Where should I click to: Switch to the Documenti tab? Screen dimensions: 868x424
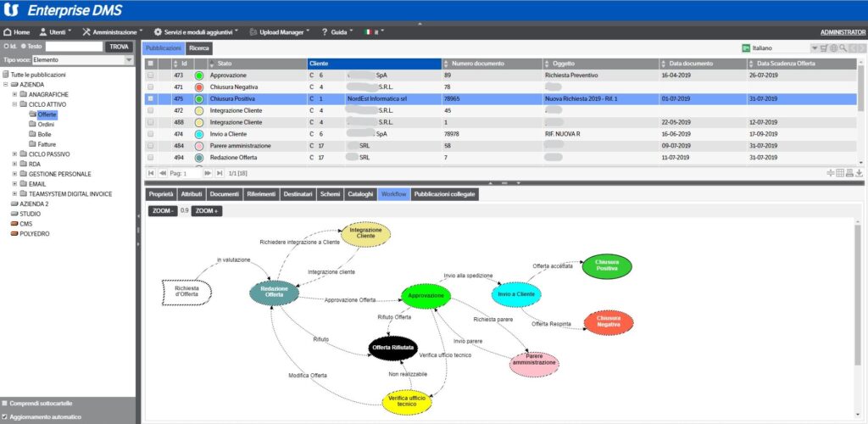[224, 194]
